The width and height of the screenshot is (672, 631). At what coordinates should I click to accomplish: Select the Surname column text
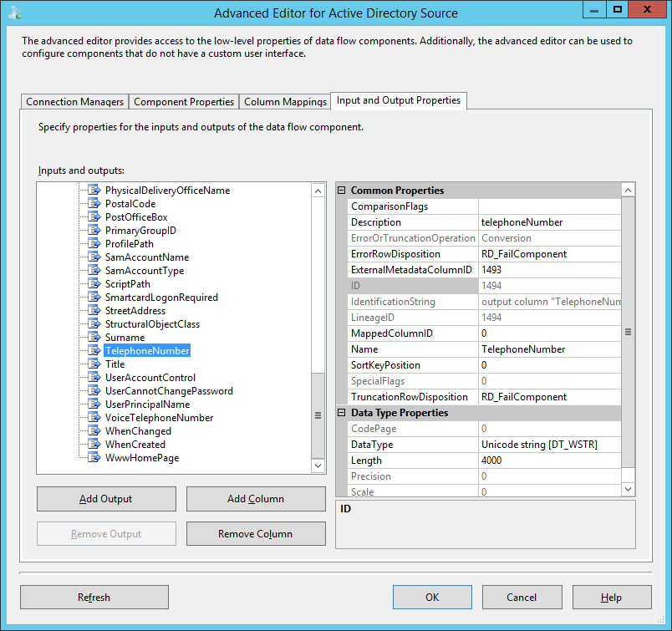pos(125,338)
